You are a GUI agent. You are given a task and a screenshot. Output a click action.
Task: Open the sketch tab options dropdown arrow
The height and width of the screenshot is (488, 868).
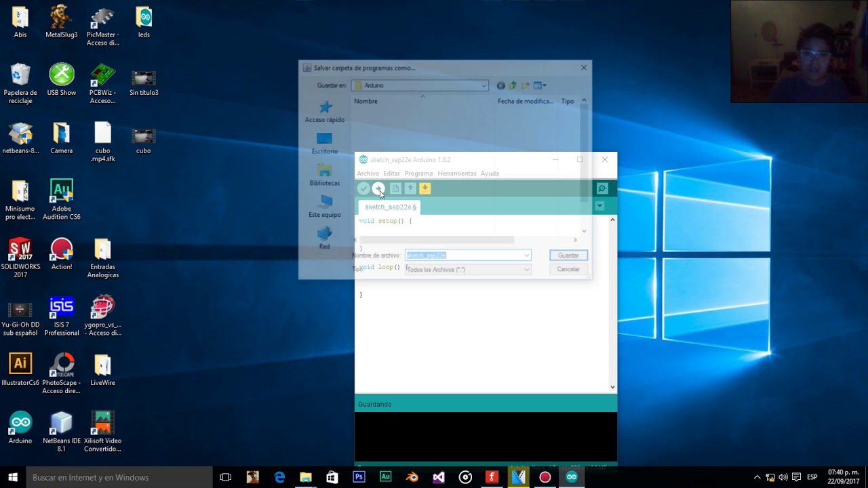tap(599, 206)
